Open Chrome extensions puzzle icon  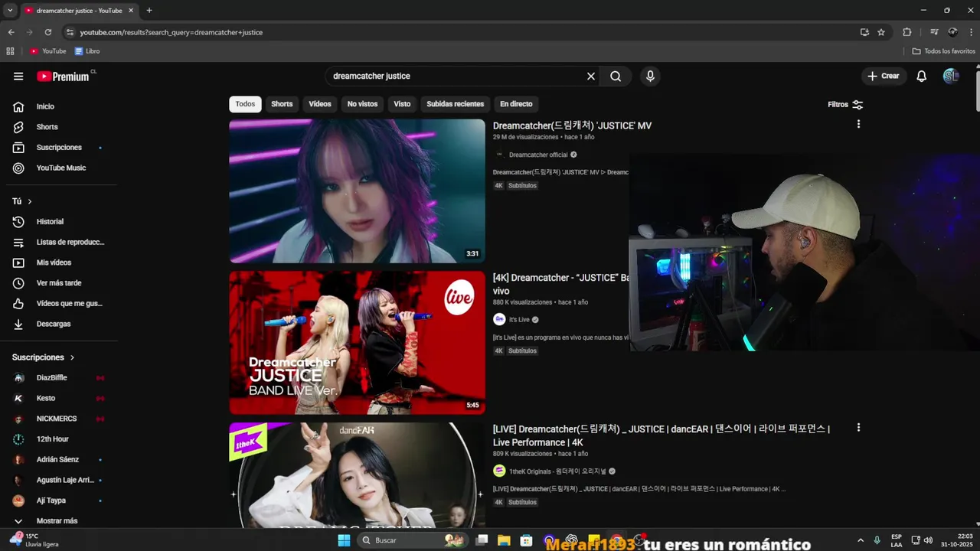907,32
